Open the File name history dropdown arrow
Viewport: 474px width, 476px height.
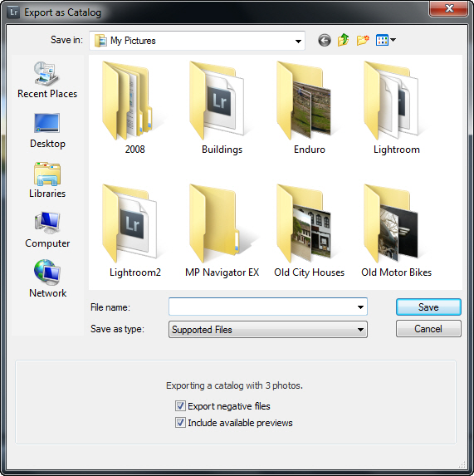(x=360, y=307)
